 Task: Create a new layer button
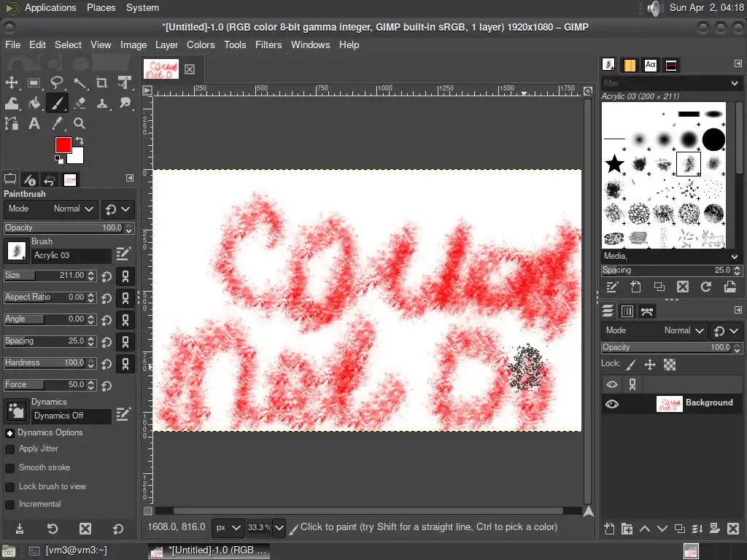[x=609, y=529]
